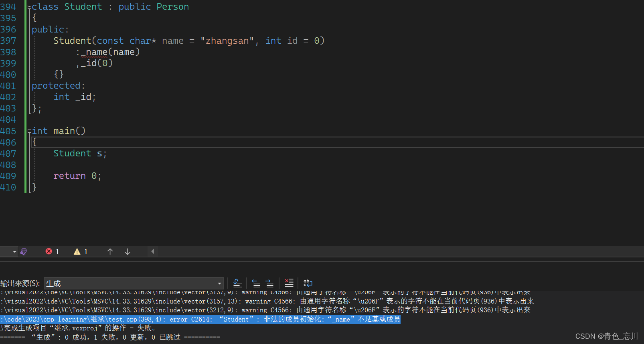Jump to next message in output toolbar

click(x=269, y=283)
